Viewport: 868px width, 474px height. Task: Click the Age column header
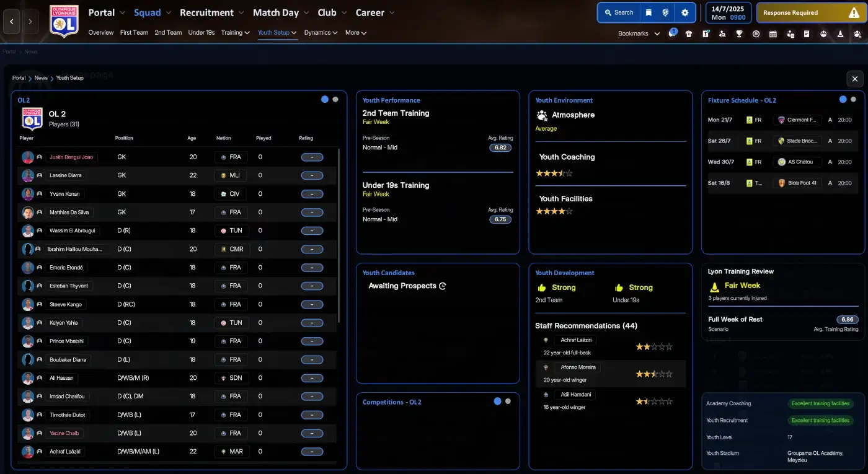tap(192, 138)
